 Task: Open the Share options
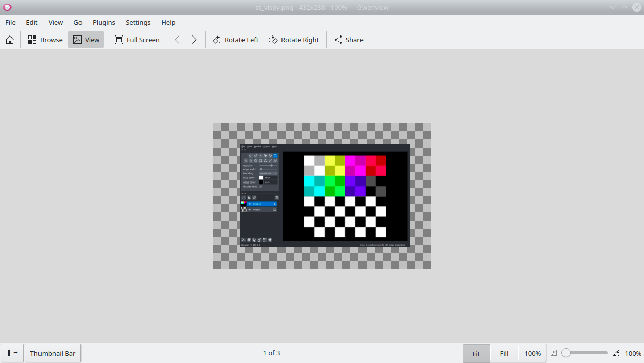pyautogui.click(x=348, y=40)
